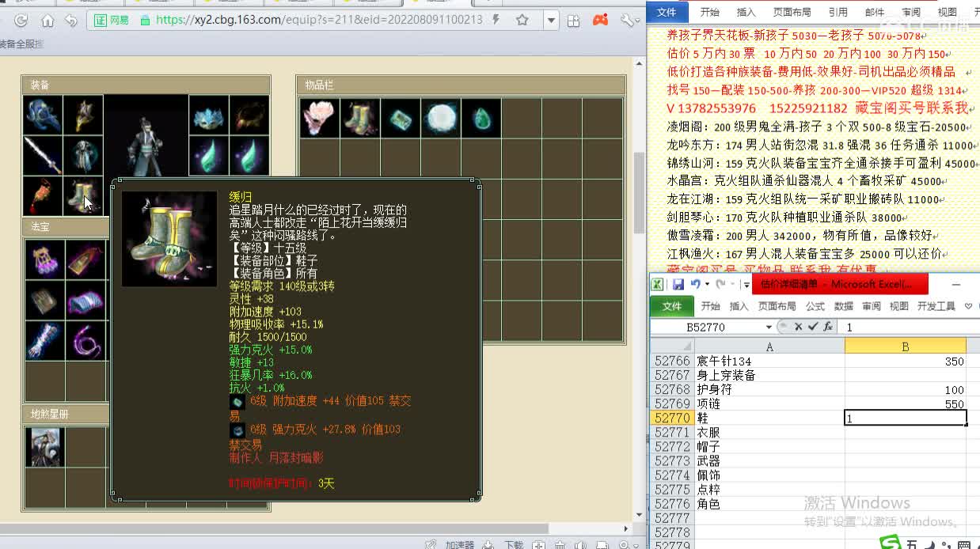Select the cyan gem card inventory item

pos(400,118)
